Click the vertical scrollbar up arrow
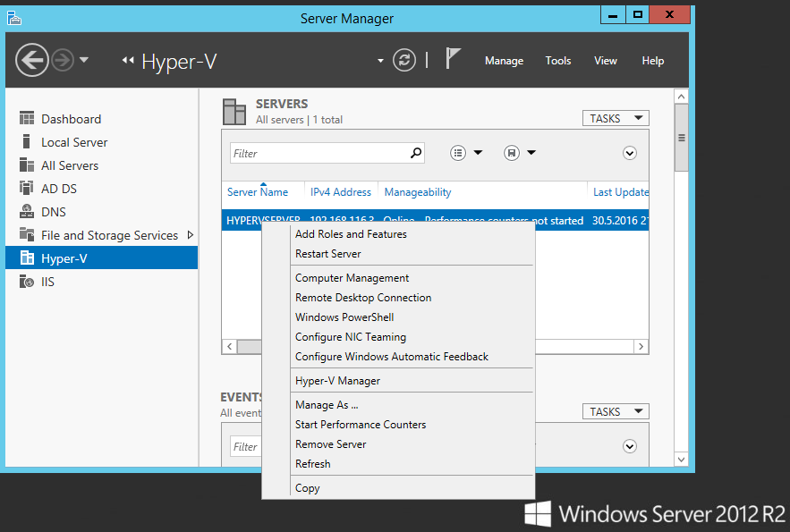The width and height of the screenshot is (790, 532). (681, 97)
